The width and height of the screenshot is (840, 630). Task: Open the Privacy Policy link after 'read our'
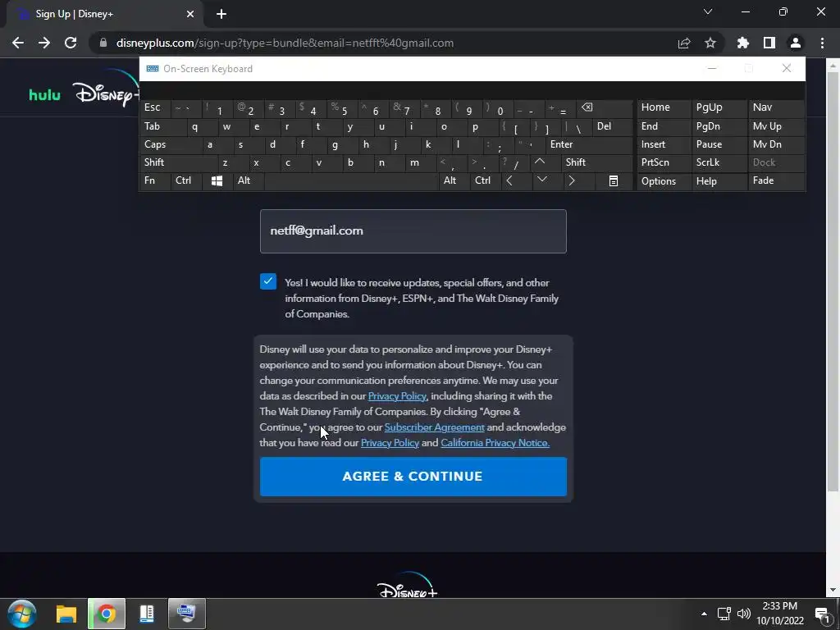[x=390, y=443]
